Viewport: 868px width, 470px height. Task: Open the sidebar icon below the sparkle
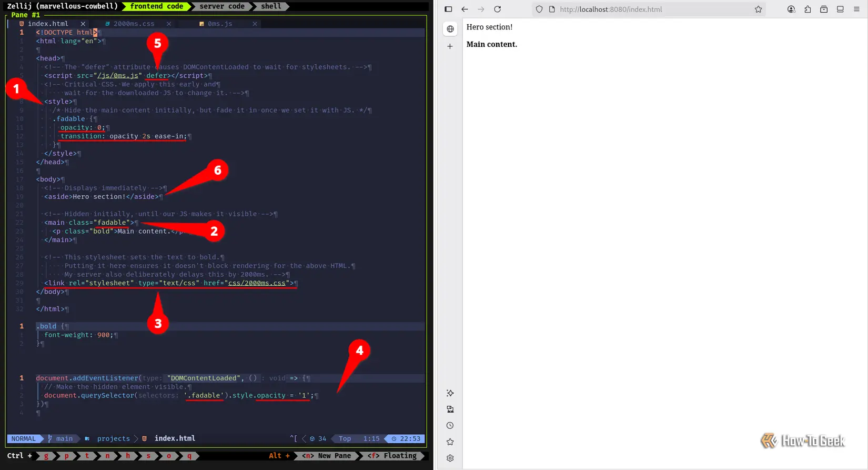(450, 409)
